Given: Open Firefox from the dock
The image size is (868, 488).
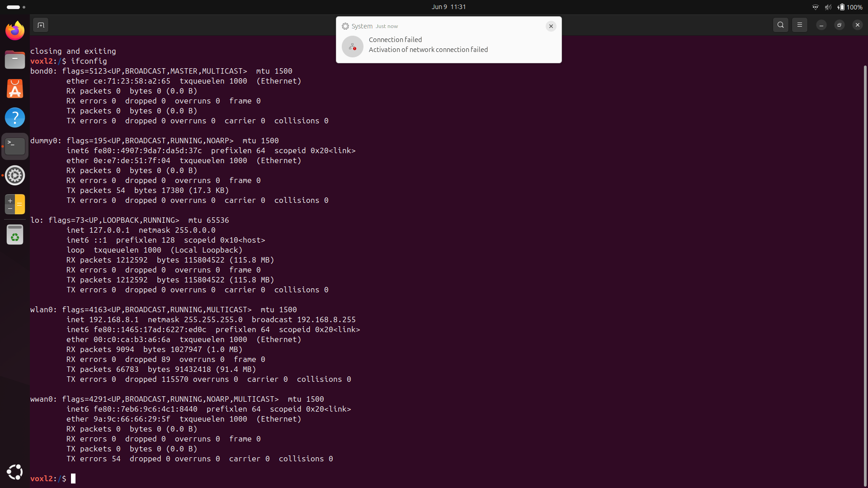Looking at the screenshot, I should pyautogui.click(x=15, y=31).
